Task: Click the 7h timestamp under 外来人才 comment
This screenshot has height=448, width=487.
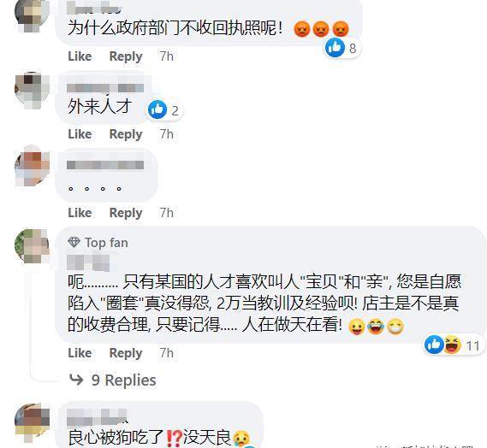Action: (167, 134)
